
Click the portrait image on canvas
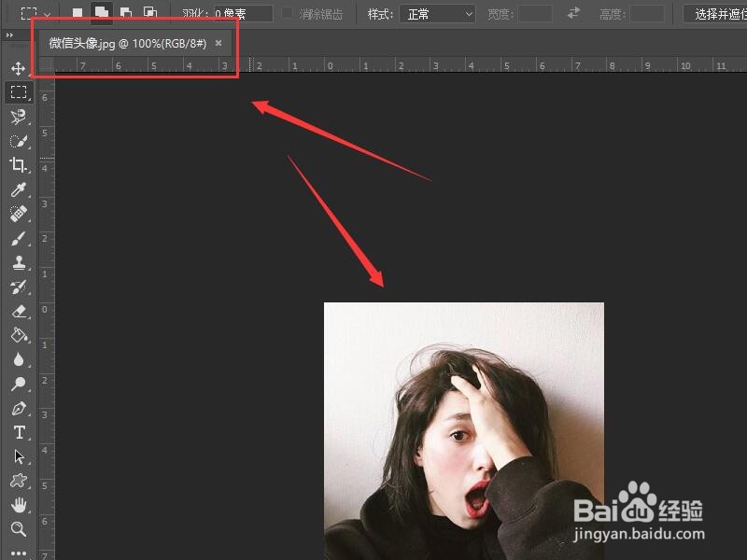(463, 431)
